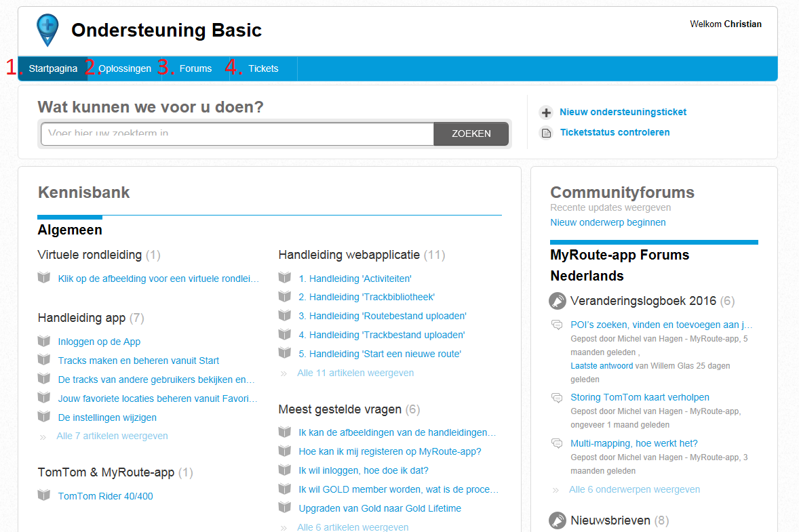The height and width of the screenshot is (532, 799).
Task: Open Upgraden van Gold naar Gold Lifetime
Action: [380, 508]
